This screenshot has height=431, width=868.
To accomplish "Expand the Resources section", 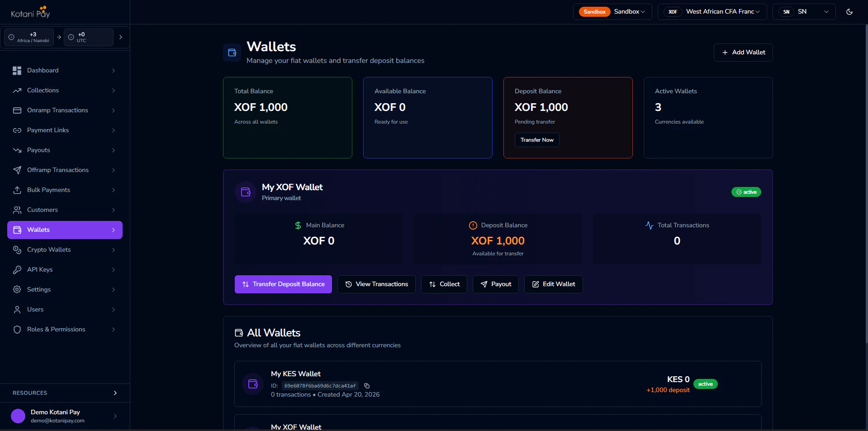I will click(x=115, y=393).
